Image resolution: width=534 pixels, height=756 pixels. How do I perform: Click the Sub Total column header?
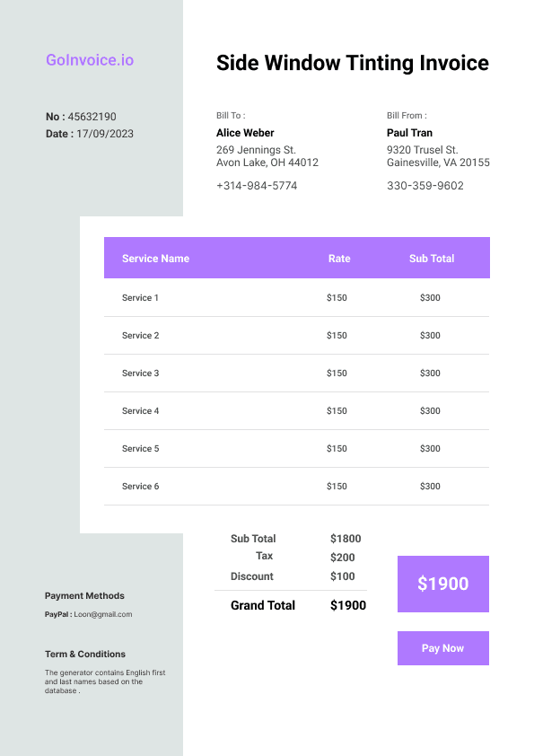(x=432, y=259)
